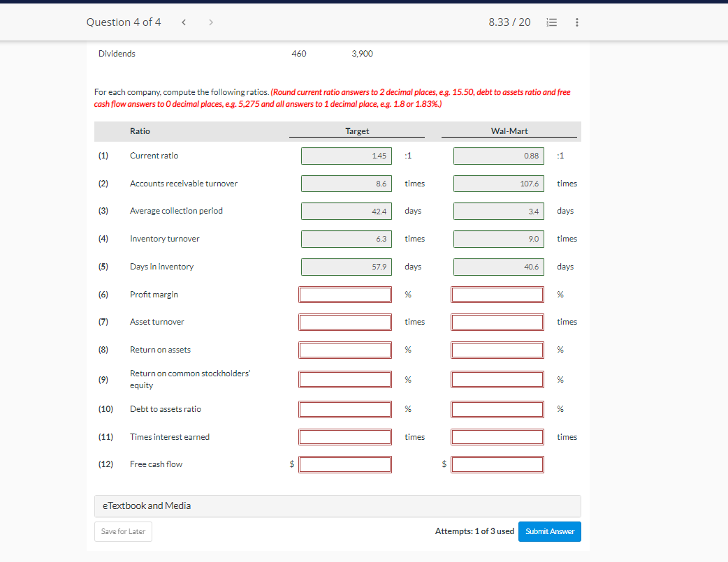Click the red rounding instructions text
The height and width of the screenshot is (562, 728).
pos(333,98)
